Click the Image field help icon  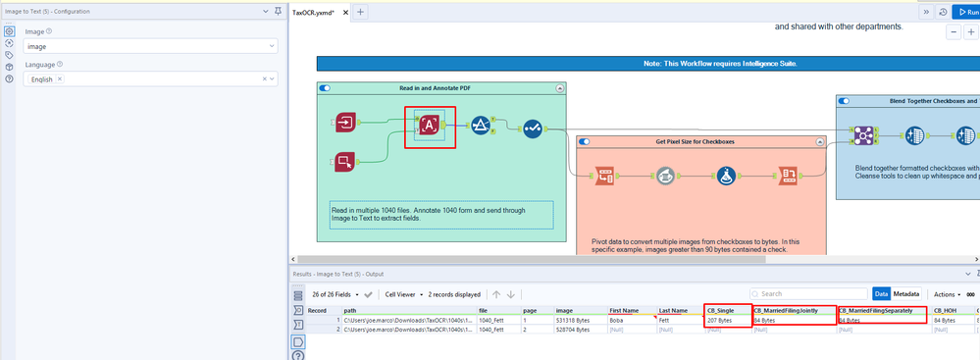click(x=49, y=31)
